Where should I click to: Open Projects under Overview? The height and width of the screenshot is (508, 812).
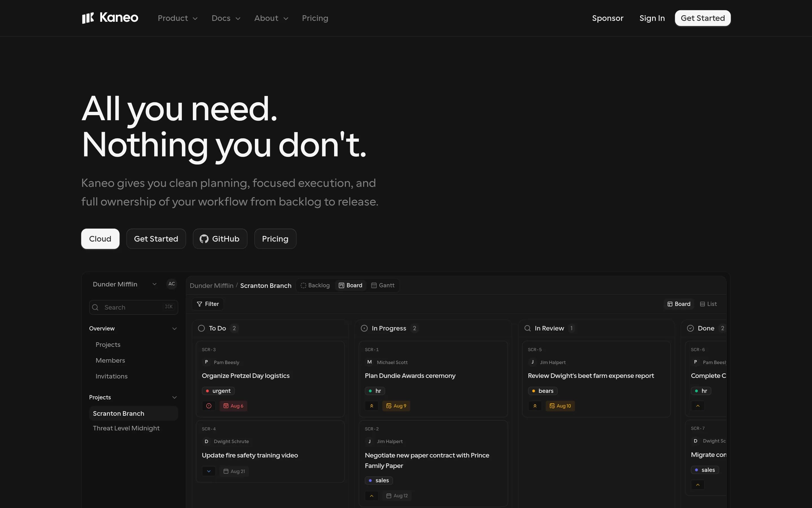[x=108, y=345]
